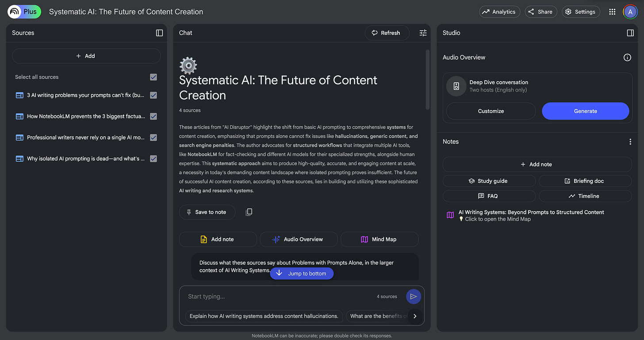Toggle the Select all sources checkbox
Image resolution: width=644 pixels, height=340 pixels.
[153, 77]
